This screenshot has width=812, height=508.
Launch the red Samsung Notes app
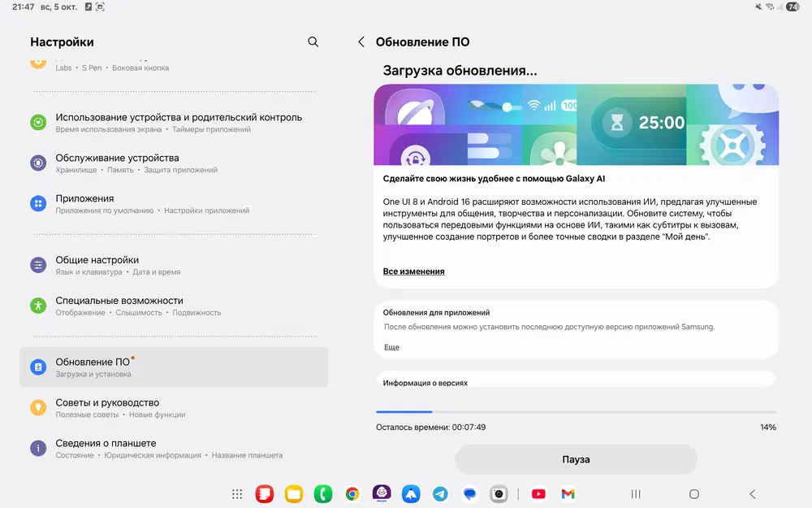click(265, 494)
